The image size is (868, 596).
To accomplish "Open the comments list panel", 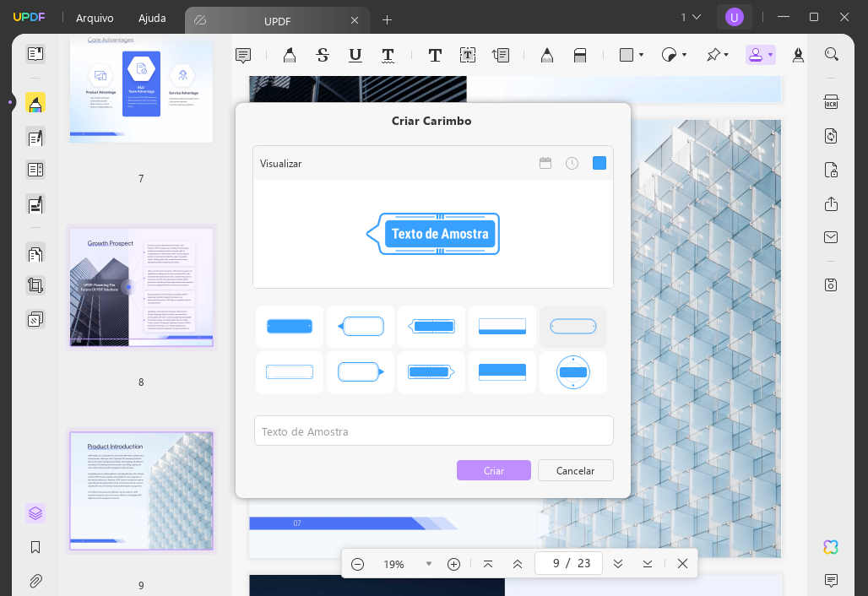I will tap(831, 580).
